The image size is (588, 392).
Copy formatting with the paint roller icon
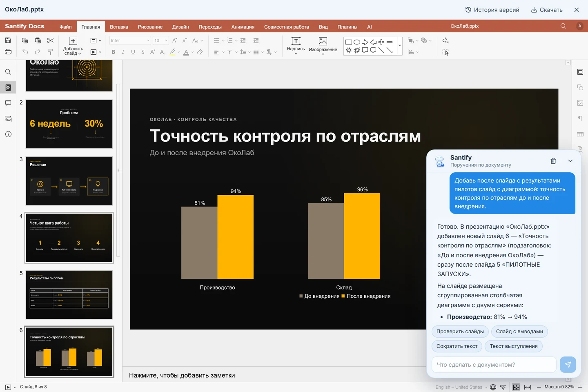point(51,52)
